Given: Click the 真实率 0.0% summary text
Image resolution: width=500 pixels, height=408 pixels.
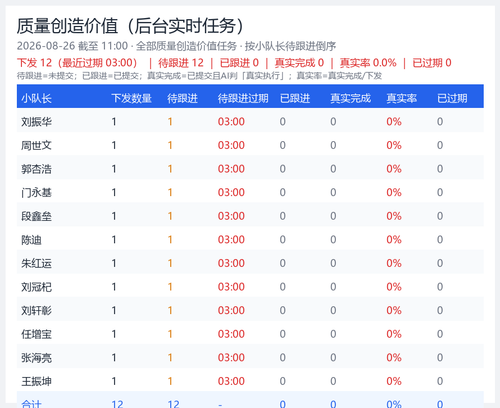Looking at the screenshot, I should (x=368, y=63).
